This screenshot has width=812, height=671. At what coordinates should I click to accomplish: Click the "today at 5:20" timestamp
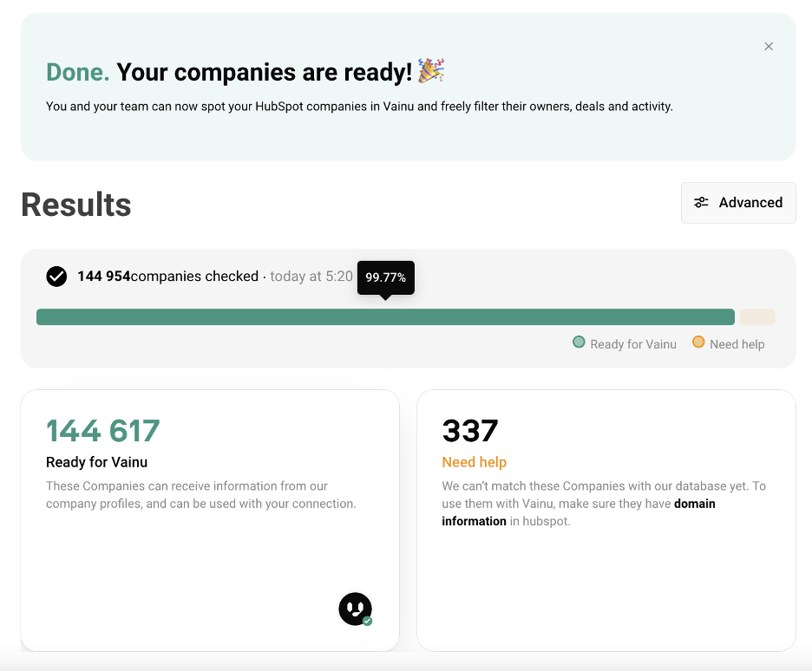point(311,277)
